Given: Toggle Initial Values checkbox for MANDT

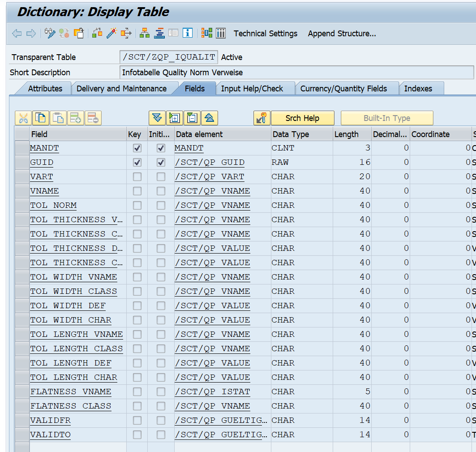Looking at the screenshot, I should pos(161,148).
